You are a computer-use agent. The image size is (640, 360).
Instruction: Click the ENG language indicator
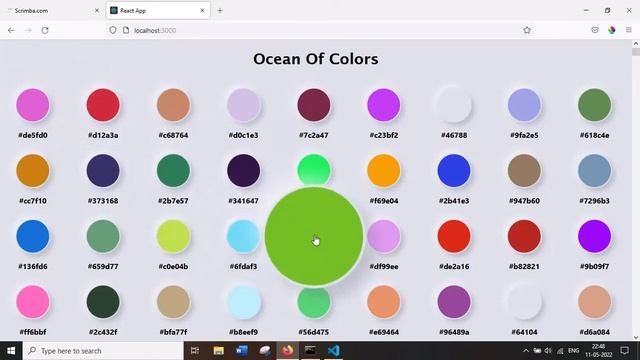pyautogui.click(x=573, y=351)
